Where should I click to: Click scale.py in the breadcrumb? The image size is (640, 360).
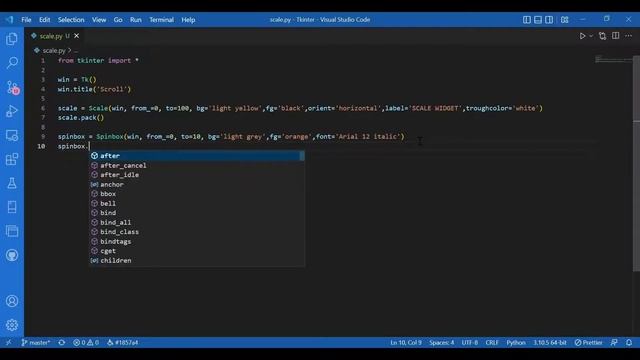pyautogui.click(x=53, y=51)
